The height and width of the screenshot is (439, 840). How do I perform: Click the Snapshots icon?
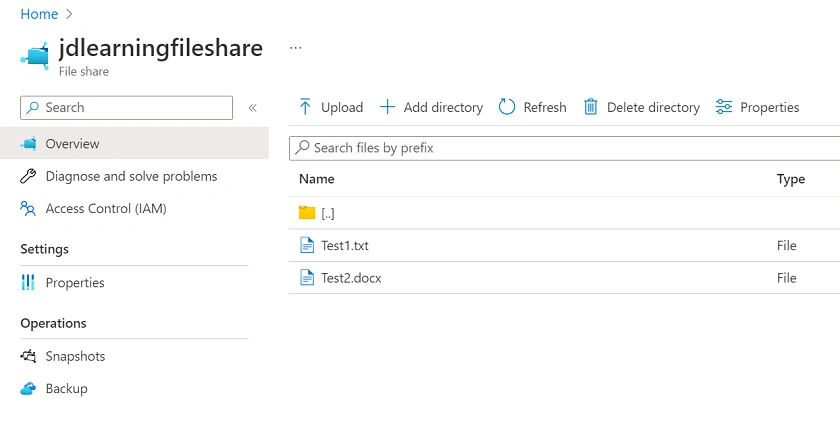click(28, 356)
